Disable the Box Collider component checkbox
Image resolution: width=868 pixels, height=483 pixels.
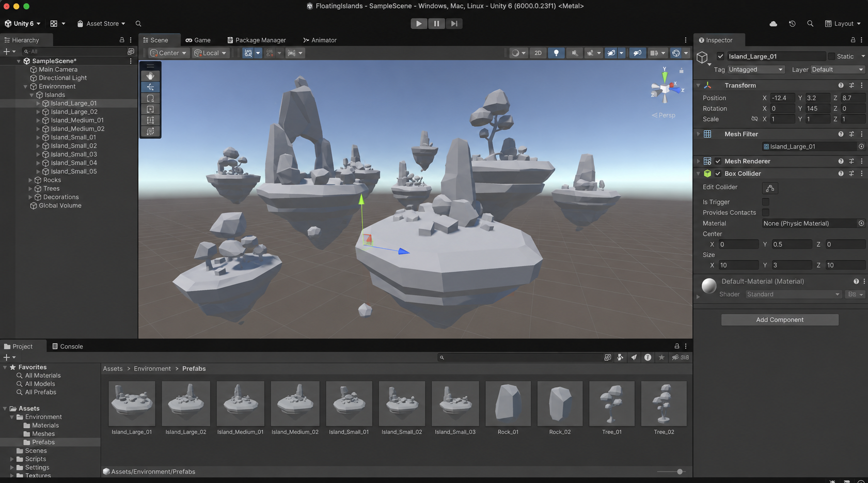[718, 174]
